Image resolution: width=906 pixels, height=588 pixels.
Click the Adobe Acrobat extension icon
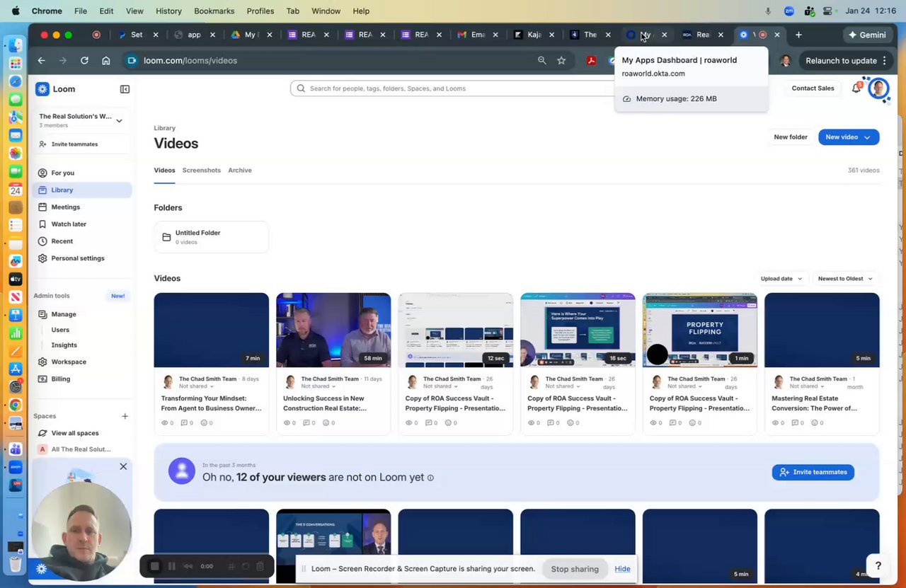pos(591,61)
